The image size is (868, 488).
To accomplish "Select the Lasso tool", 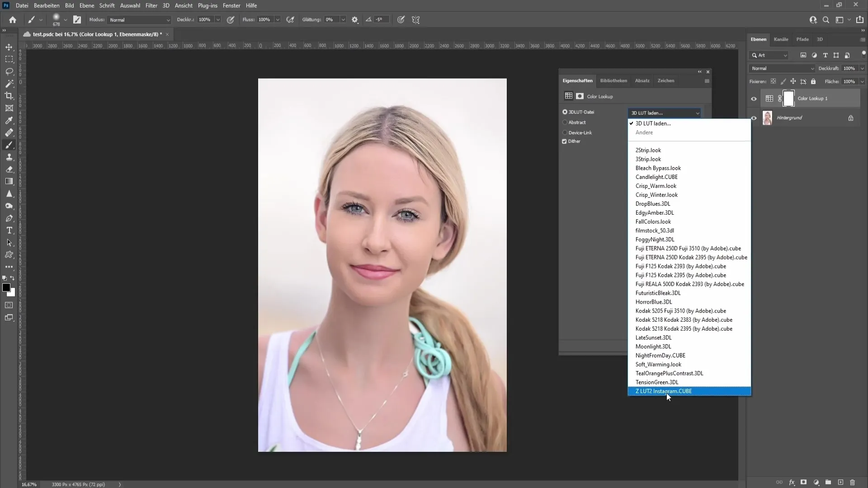I will (9, 71).
